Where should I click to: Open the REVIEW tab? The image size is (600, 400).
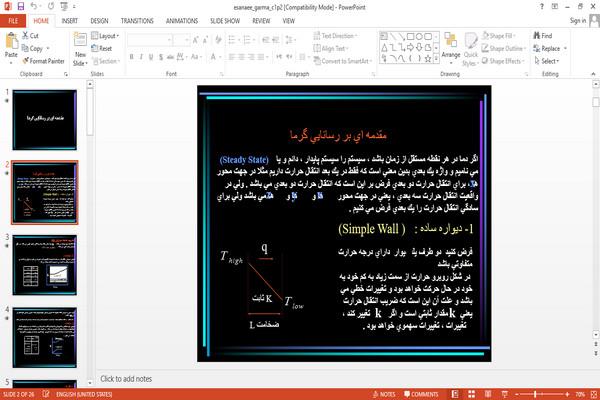tap(261, 21)
